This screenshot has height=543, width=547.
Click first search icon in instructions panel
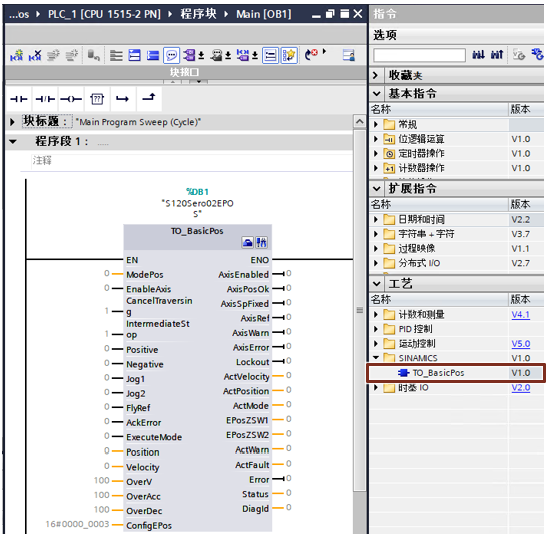478,54
